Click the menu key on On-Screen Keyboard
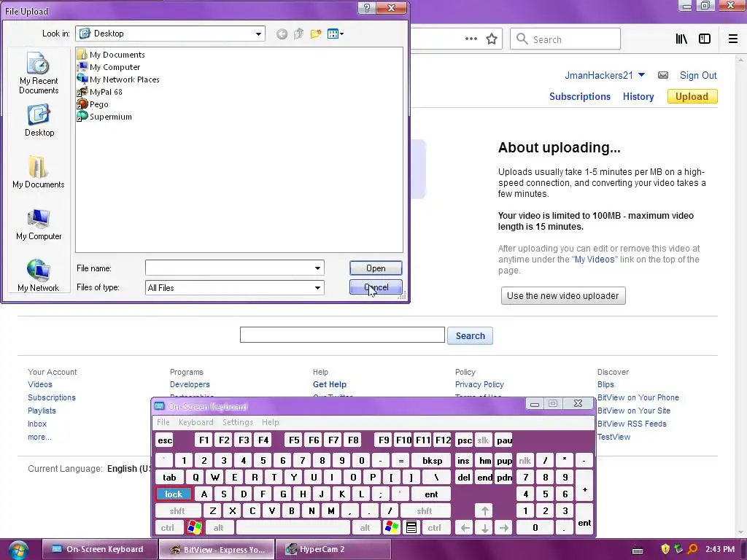The width and height of the screenshot is (747, 560). pyautogui.click(x=411, y=527)
